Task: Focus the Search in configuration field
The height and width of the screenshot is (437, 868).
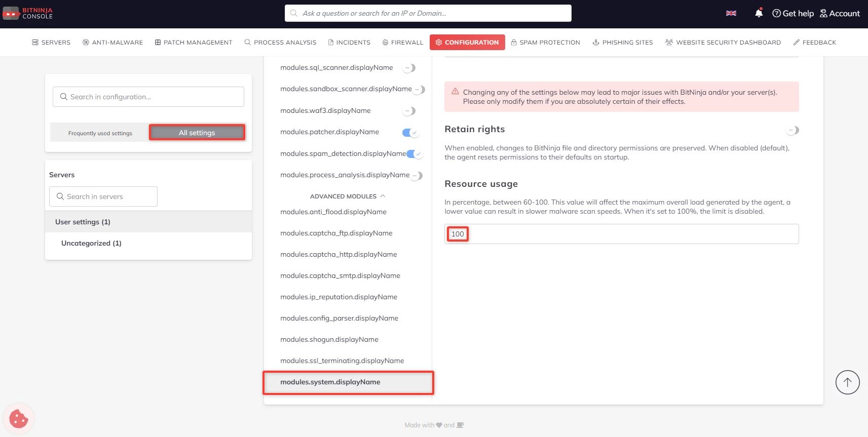Action: point(148,97)
